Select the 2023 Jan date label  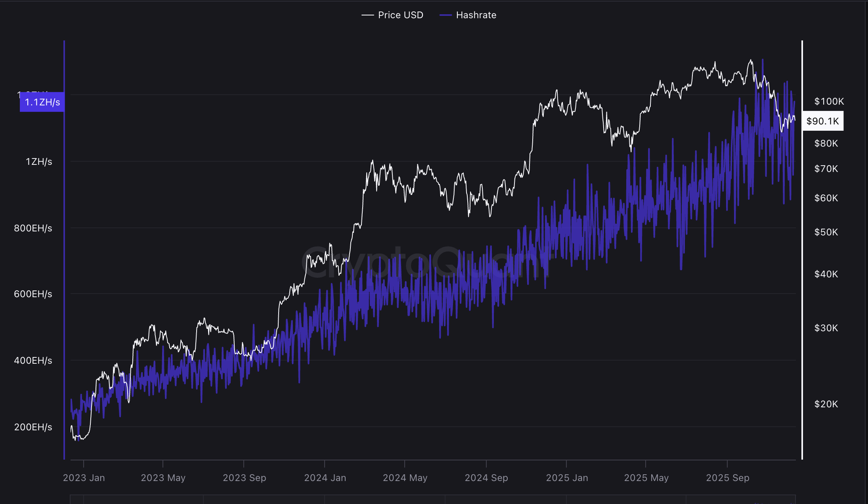84,478
